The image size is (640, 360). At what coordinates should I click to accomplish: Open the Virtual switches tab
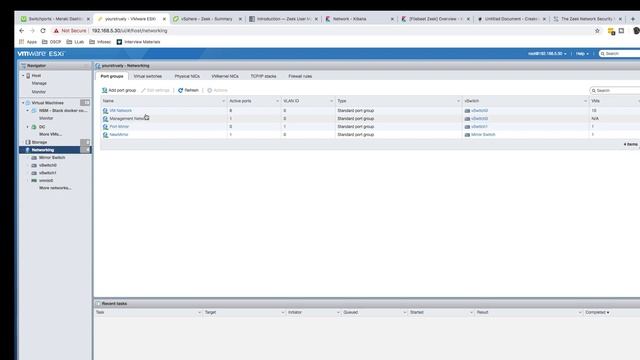(x=148, y=76)
